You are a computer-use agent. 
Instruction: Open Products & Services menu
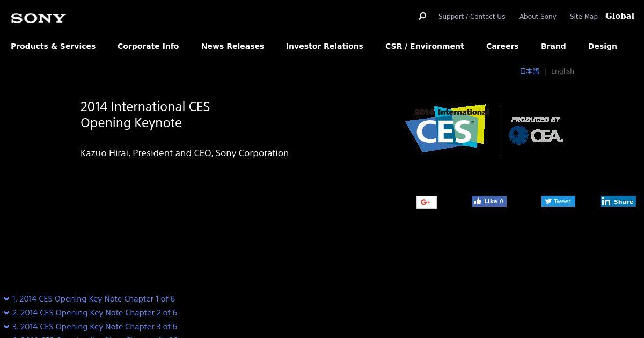[53, 46]
